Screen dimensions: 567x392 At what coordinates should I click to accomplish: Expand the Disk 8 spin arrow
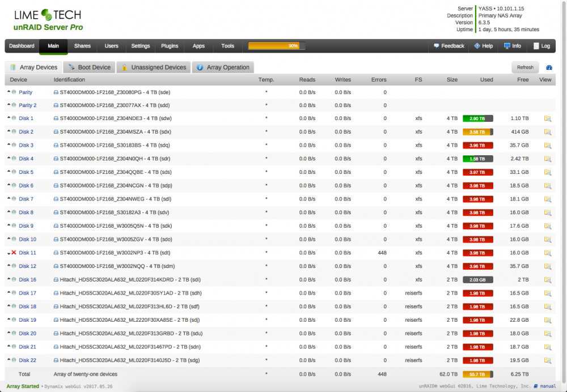tap(9, 212)
